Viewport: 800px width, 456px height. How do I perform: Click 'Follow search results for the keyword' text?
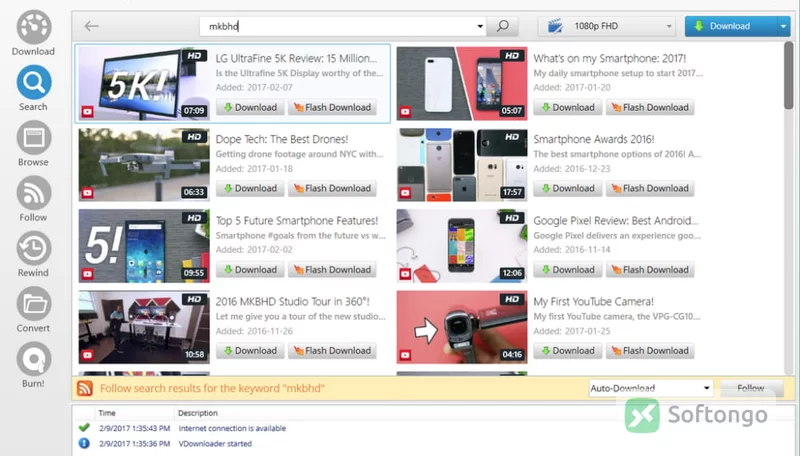212,388
